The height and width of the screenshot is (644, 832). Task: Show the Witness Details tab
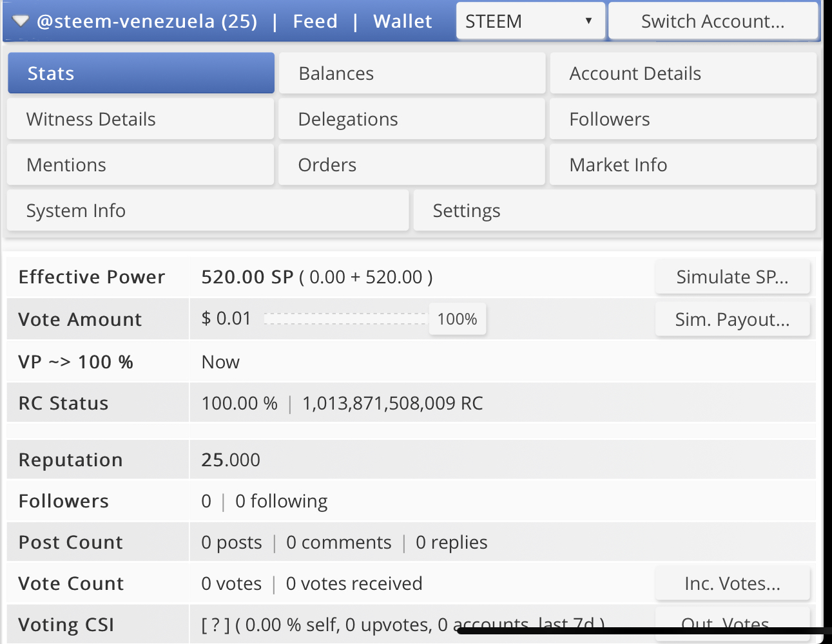pyautogui.click(x=141, y=119)
